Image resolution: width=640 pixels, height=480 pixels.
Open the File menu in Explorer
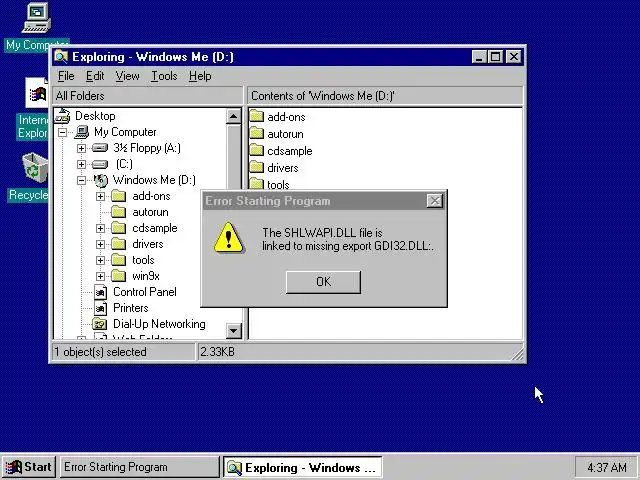click(66, 76)
